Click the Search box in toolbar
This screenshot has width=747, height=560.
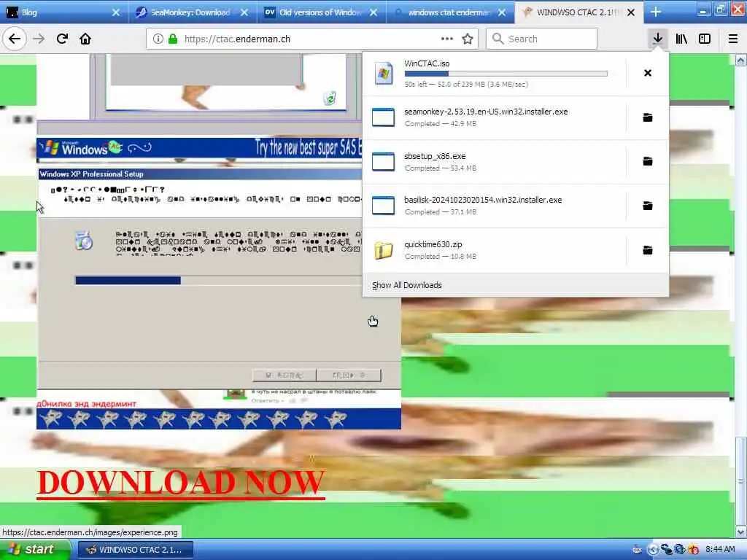click(542, 39)
